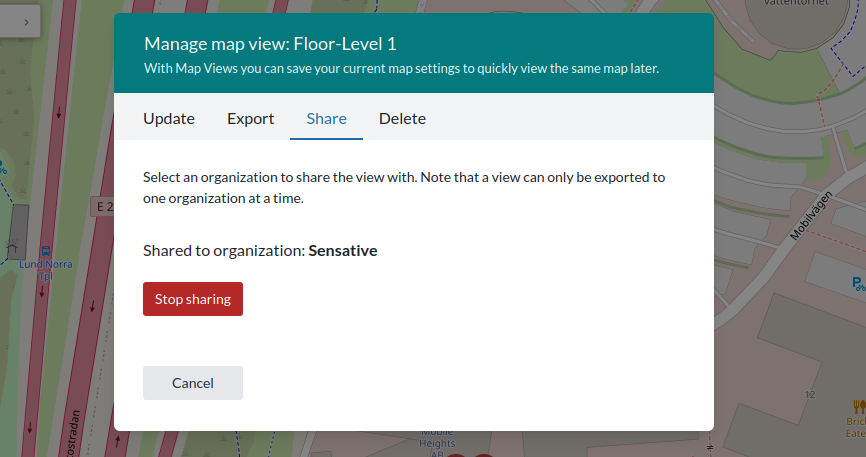Go to the Delete tab
The height and width of the screenshot is (457, 866).
click(x=402, y=118)
